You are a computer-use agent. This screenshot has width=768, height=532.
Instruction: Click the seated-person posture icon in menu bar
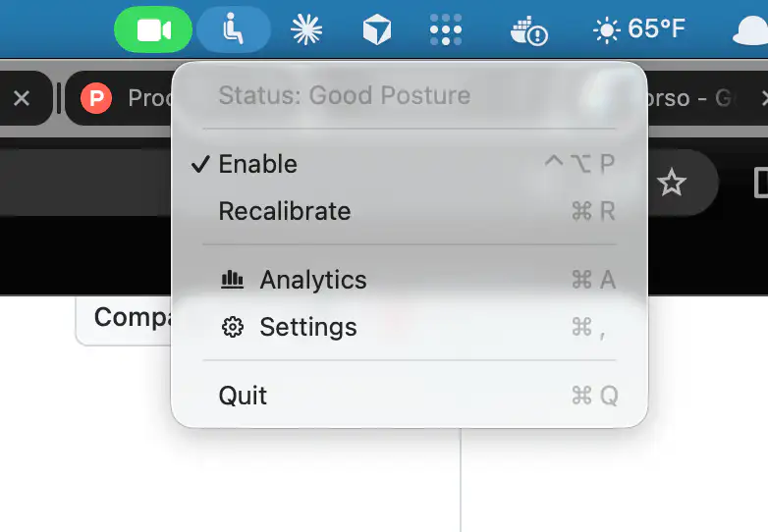[x=233, y=29]
